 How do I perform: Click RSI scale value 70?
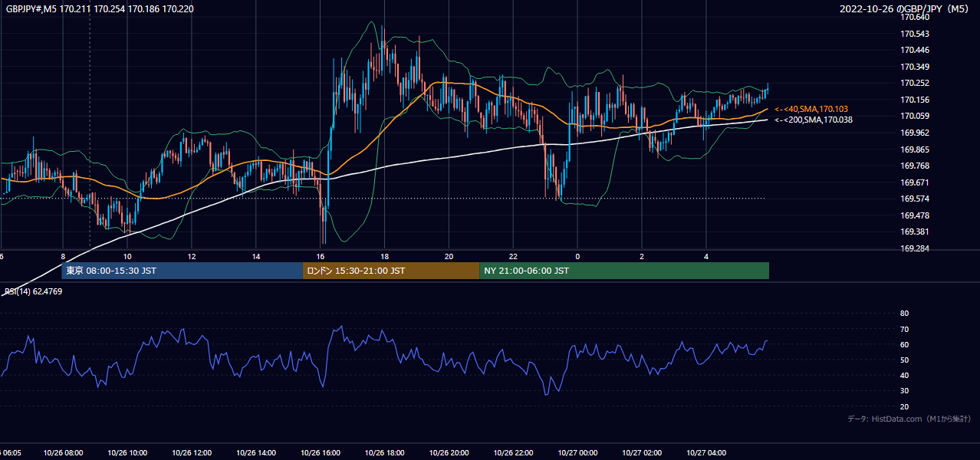click(x=904, y=329)
